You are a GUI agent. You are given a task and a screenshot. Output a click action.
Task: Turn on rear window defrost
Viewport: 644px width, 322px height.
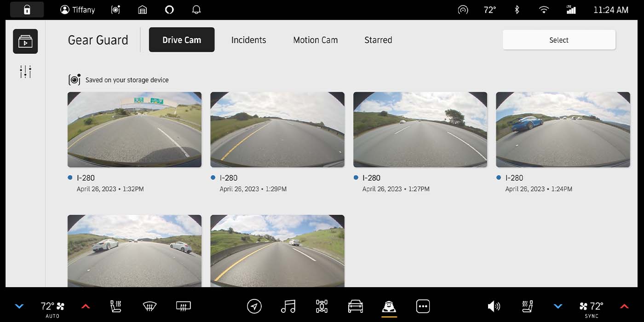[x=183, y=306]
